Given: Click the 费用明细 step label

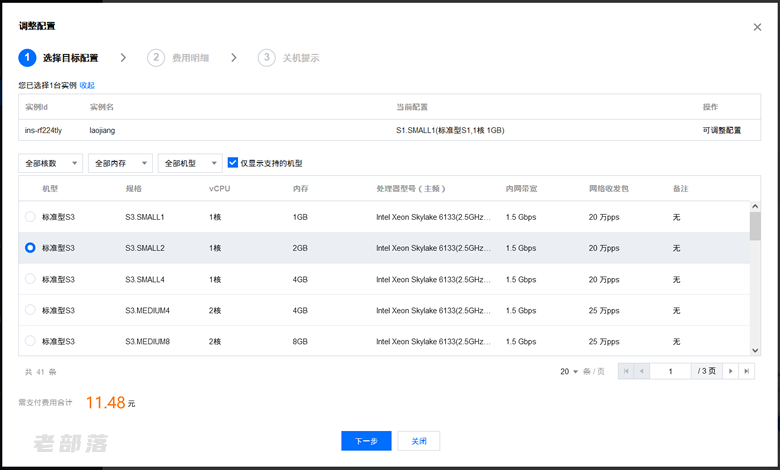Looking at the screenshot, I should point(191,58).
